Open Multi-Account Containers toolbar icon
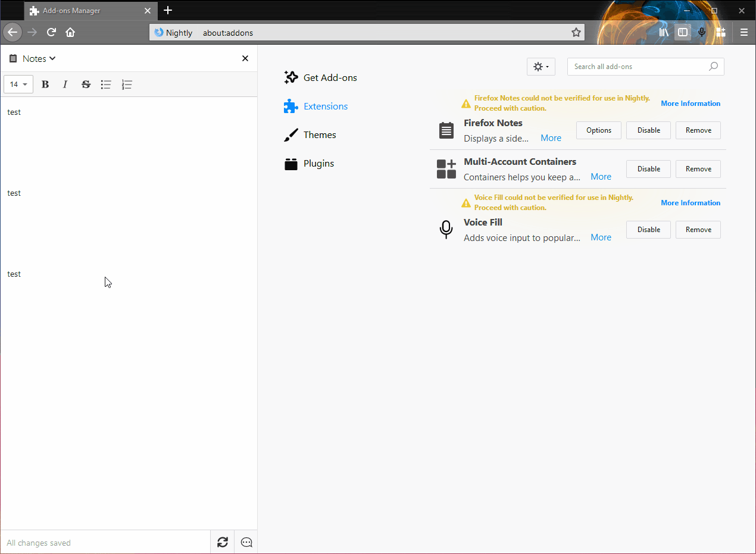Screen dimensions: 756x554 [721, 32]
